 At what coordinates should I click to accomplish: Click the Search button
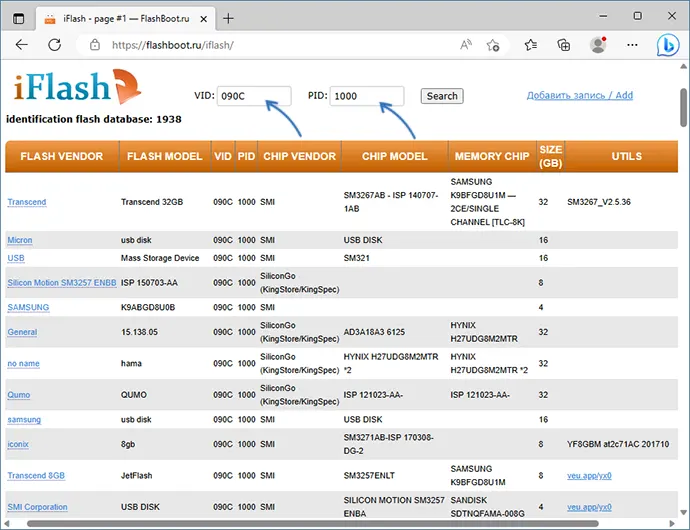(x=442, y=96)
